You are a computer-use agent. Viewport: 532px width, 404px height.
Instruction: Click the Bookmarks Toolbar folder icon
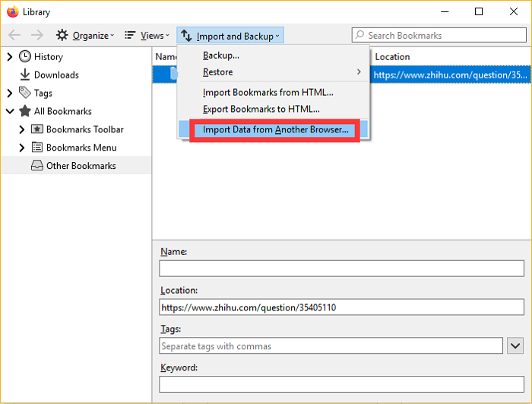[37, 129]
